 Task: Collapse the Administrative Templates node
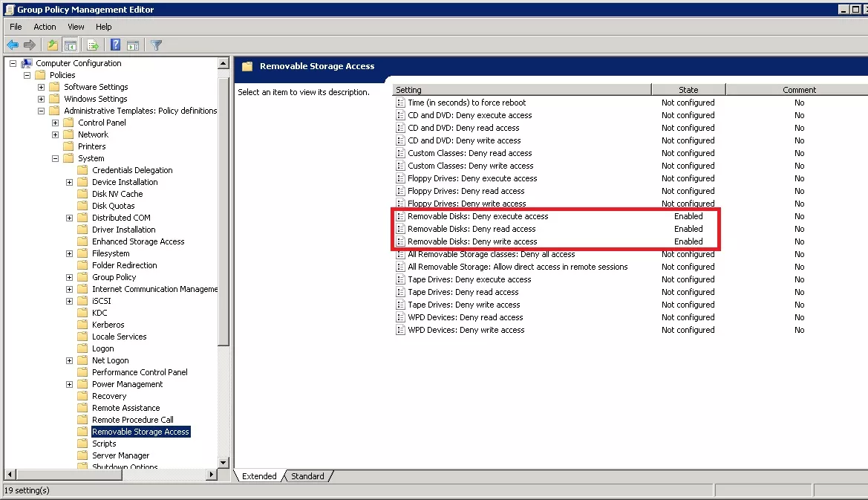pos(41,111)
